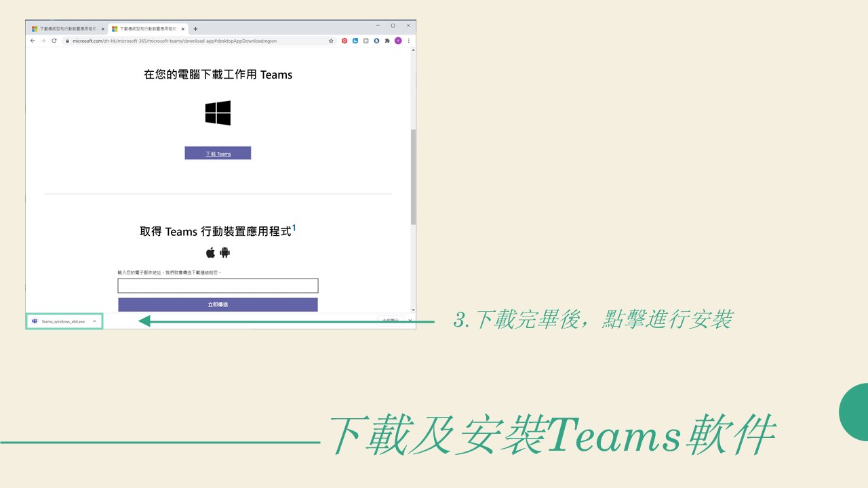Open the downloaded Teams_windows_x64.exe file
This screenshot has width=868, height=488.
(63, 321)
